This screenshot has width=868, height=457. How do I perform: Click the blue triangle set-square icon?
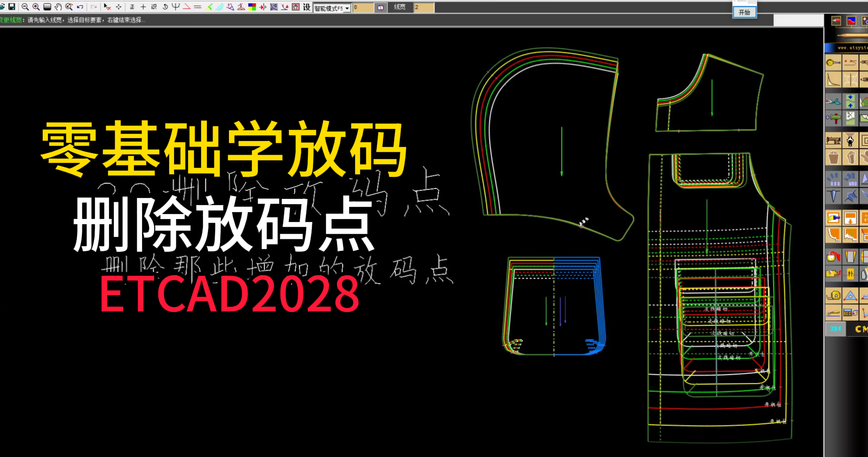(850, 296)
